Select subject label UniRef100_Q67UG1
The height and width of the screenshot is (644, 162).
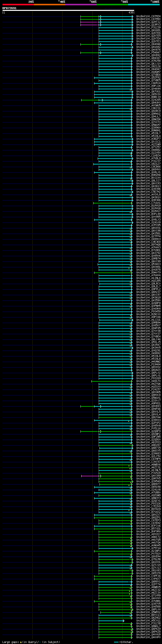148,92
